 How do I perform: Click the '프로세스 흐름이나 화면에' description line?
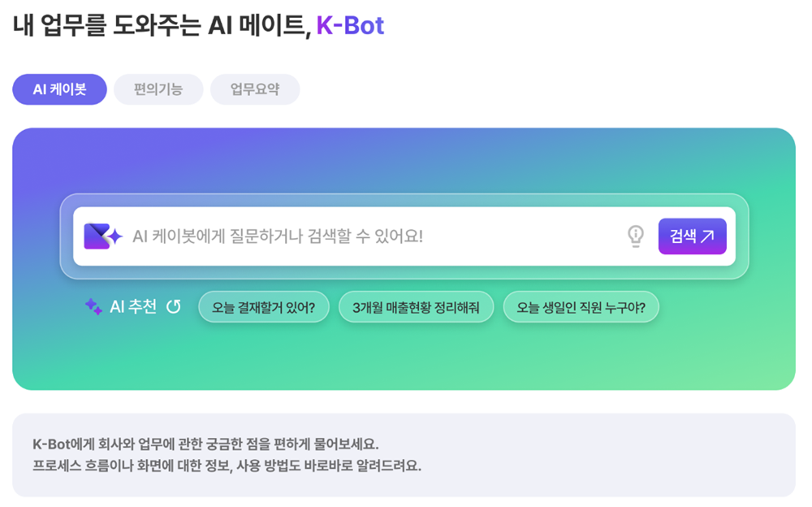pyautogui.click(x=227, y=467)
